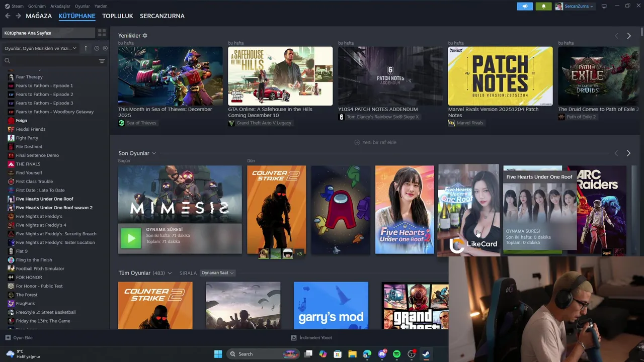The width and height of the screenshot is (644, 362).
Task: Open Marvel Rivals Patch Notes thumbnail
Action: pos(500,76)
